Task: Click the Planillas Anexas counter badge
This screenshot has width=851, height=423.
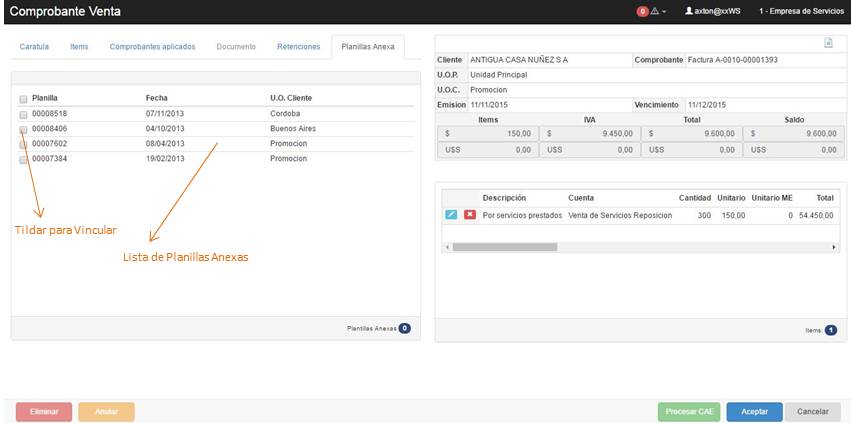Action: pyautogui.click(x=404, y=328)
